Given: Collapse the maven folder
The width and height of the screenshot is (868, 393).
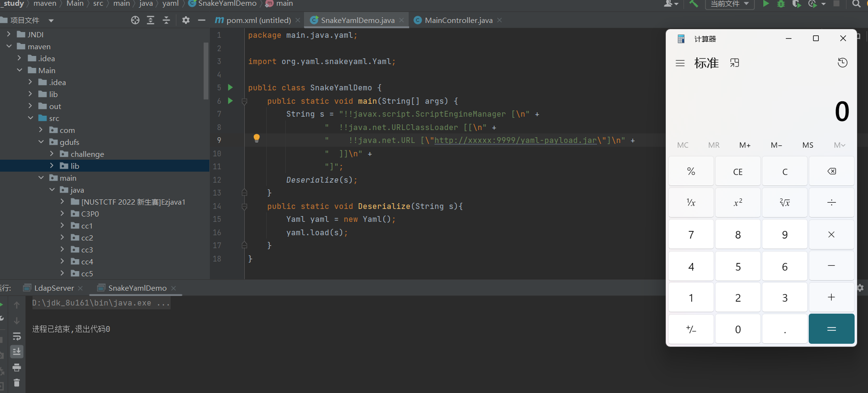Looking at the screenshot, I should click(x=9, y=46).
